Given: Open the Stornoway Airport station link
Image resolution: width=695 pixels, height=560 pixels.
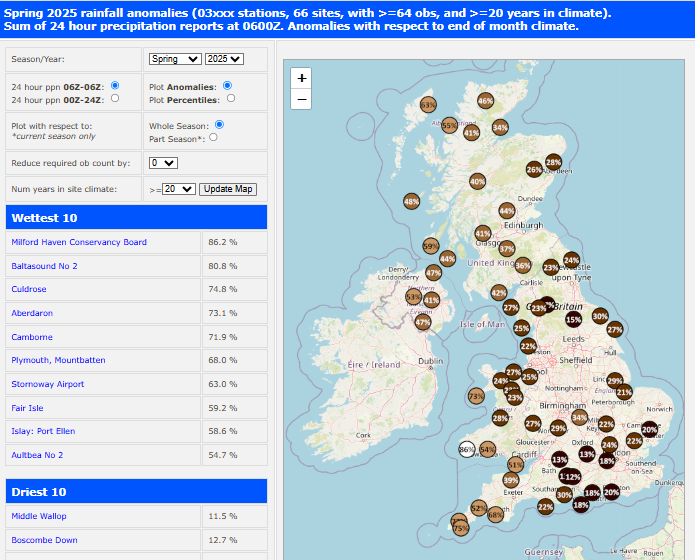Looking at the screenshot, I should click(x=48, y=384).
